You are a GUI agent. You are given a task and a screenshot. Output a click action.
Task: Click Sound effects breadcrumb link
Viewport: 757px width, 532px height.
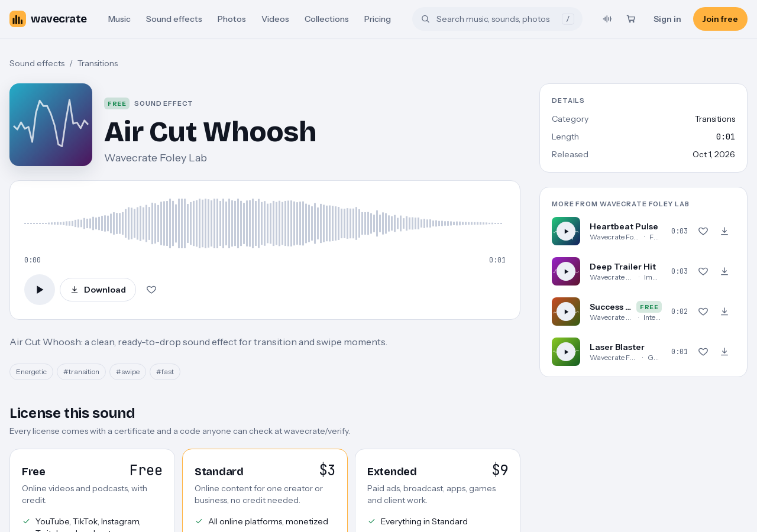[x=37, y=63]
